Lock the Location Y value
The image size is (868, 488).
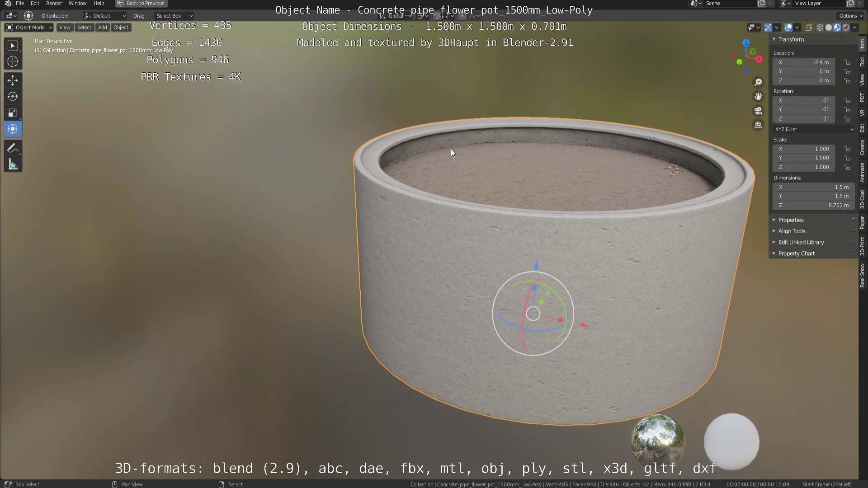tap(847, 71)
